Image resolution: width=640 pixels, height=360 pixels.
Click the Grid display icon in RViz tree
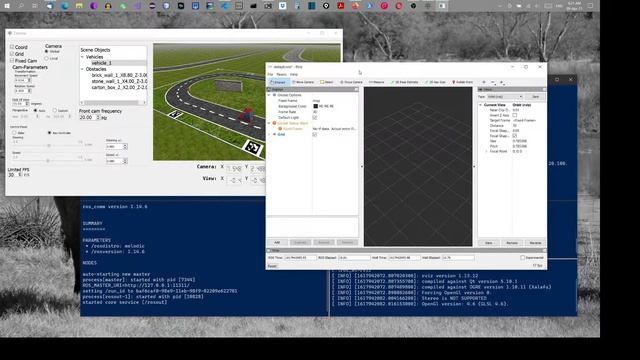(275, 134)
